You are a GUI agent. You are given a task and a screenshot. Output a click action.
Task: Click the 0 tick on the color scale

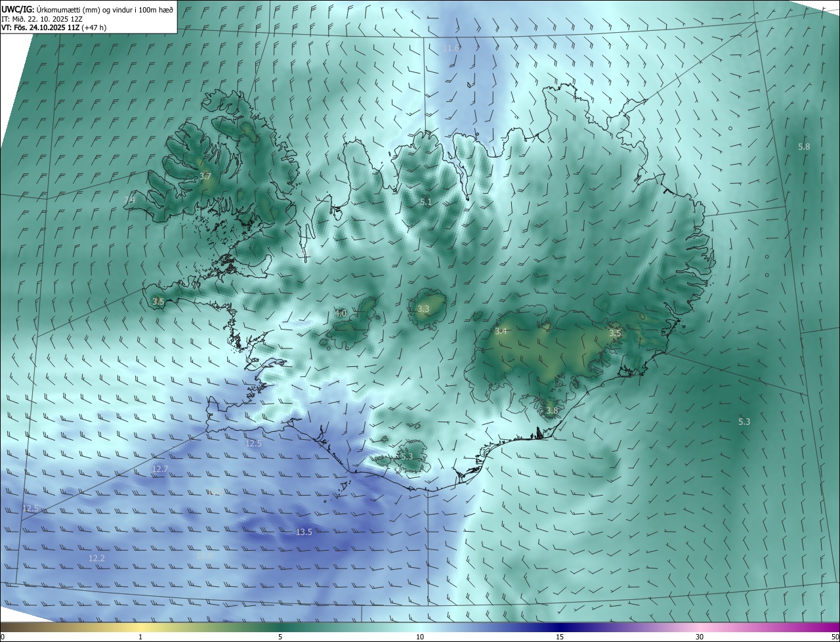pos(3,637)
